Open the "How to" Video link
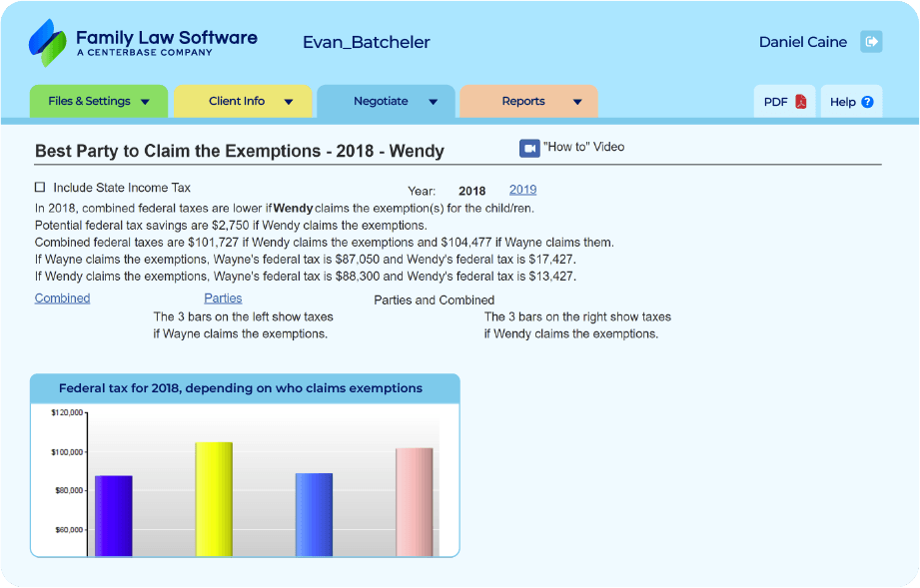The image size is (920, 588). click(583, 147)
